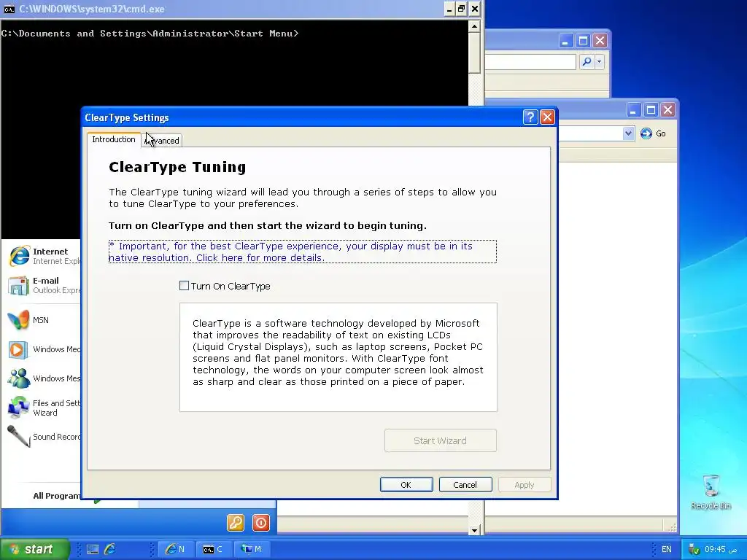Click the Log Off key icon
The width and height of the screenshot is (747, 560).
click(236, 523)
